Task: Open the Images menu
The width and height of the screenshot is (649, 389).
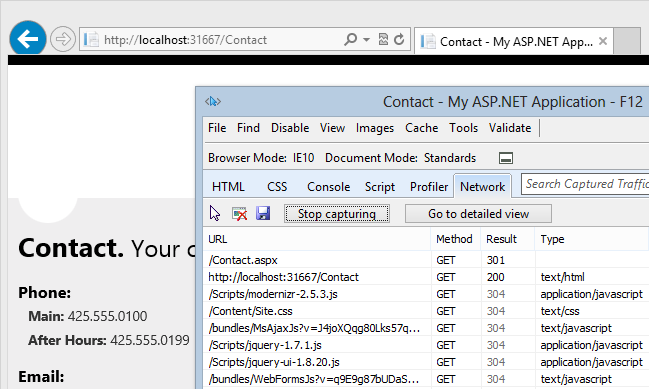Action: [x=375, y=128]
